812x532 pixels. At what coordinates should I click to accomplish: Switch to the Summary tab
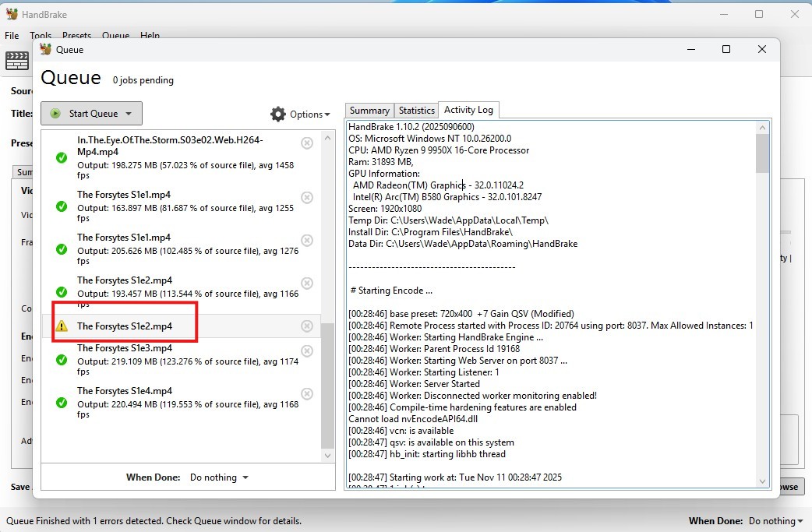[369, 111]
